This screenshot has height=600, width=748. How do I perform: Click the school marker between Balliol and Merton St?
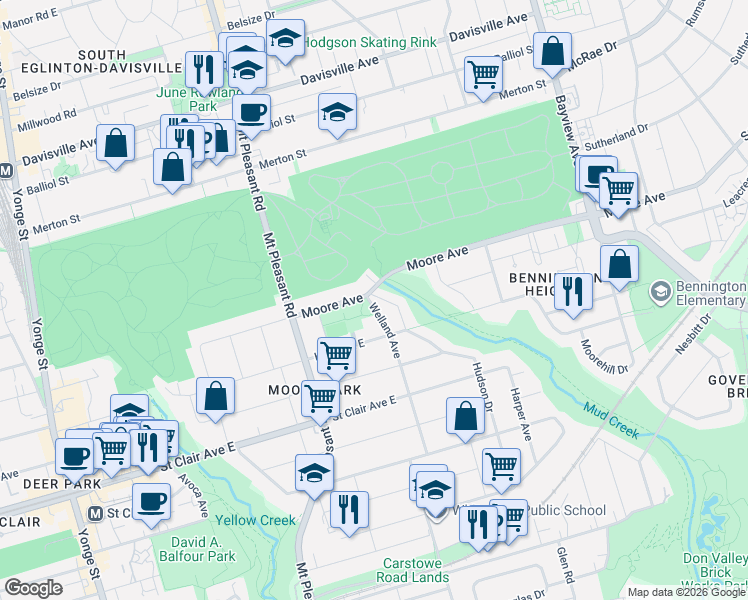337,113
